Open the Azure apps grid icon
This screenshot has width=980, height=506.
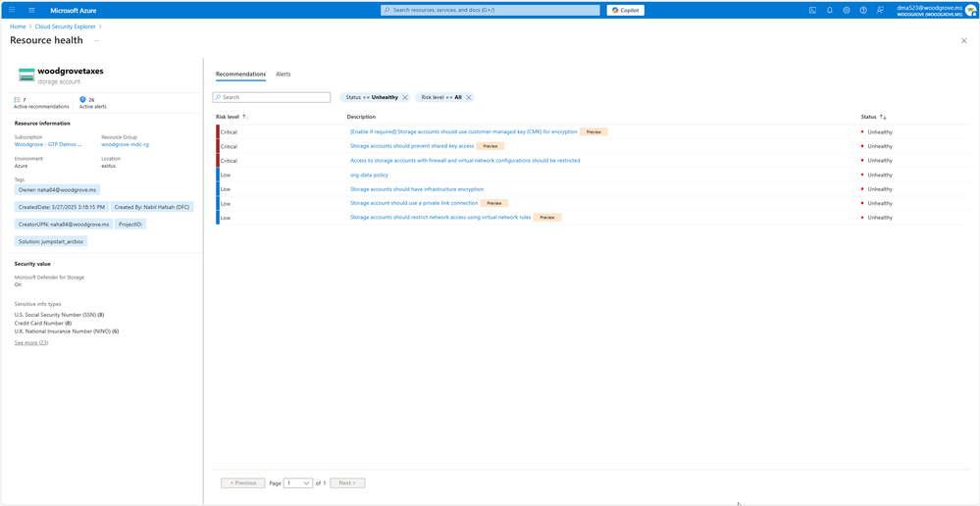click(12, 10)
